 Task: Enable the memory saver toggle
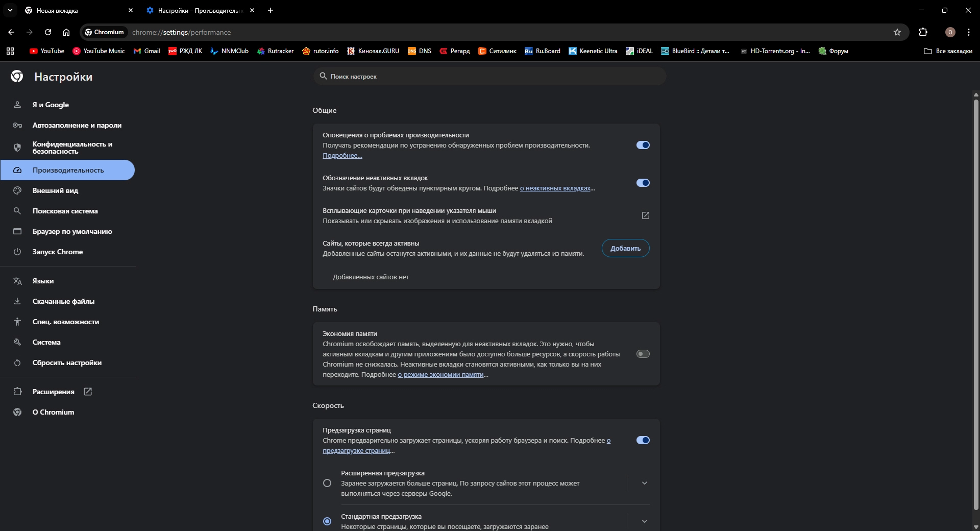(x=643, y=354)
